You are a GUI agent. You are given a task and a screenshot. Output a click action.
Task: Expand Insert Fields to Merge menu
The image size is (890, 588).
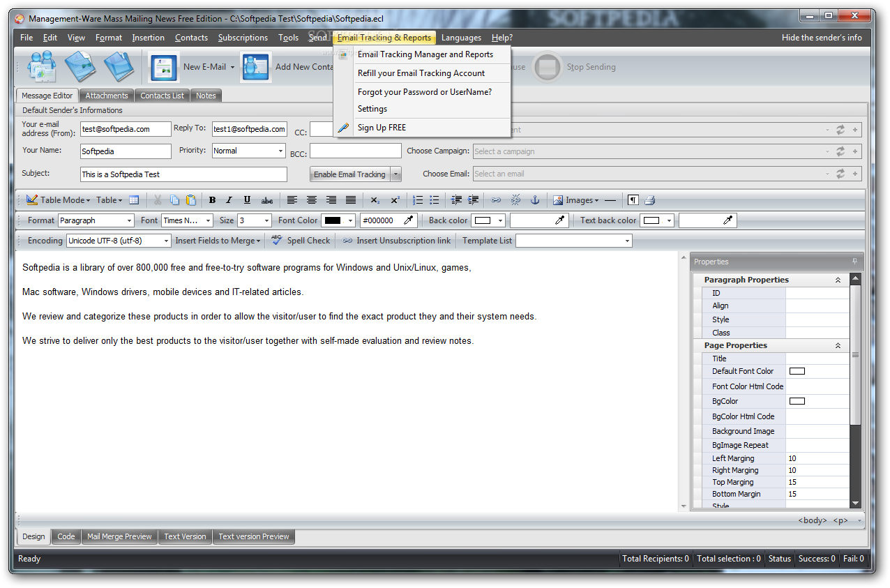coord(218,241)
